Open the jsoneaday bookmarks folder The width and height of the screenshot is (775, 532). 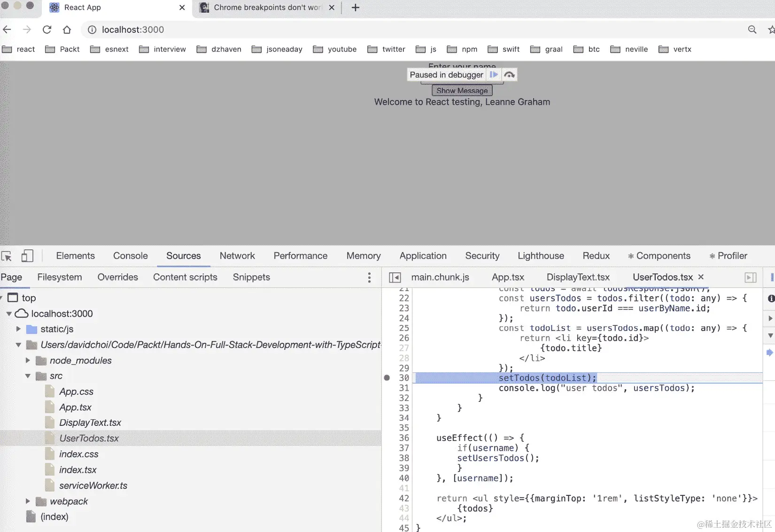(277, 49)
